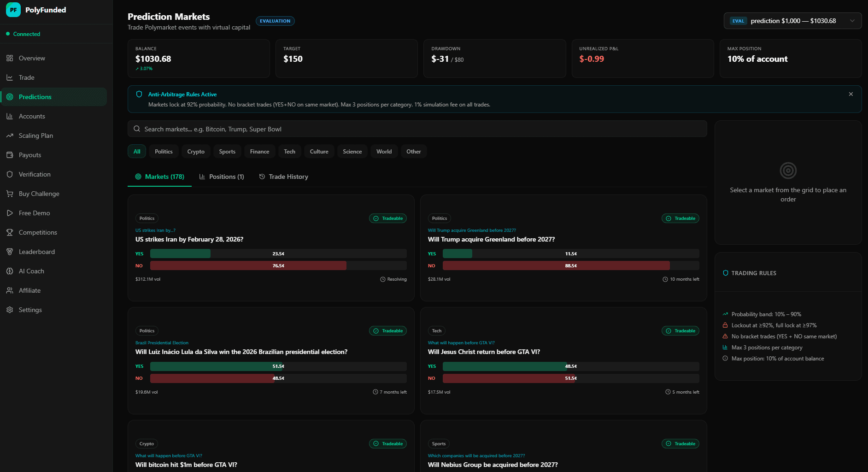868x472 pixels.
Task: Expand the EVAL account selector dropdown
Action: coord(851,21)
